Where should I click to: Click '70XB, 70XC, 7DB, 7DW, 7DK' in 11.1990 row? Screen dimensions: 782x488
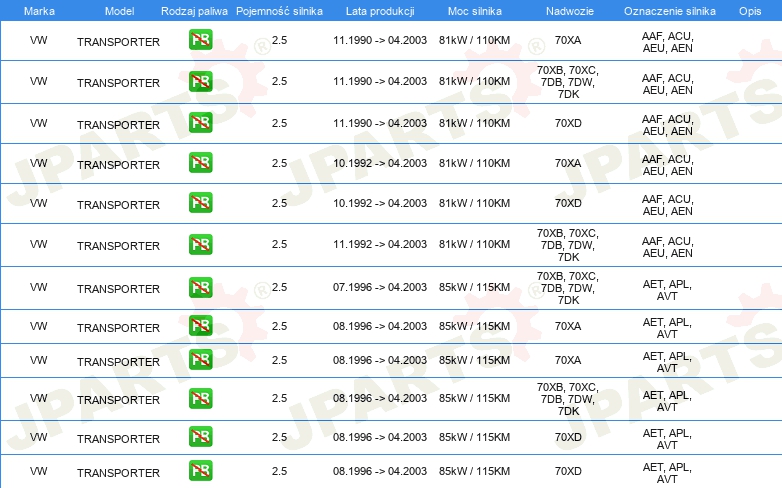pos(568,82)
